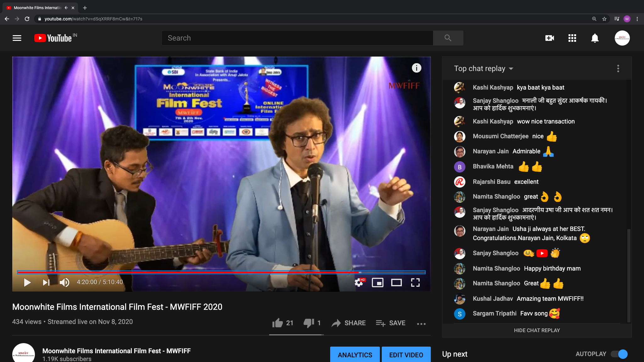The image size is (644, 362).
Task: Expand the Top chat replay dropdown
Action: [483, 69]
